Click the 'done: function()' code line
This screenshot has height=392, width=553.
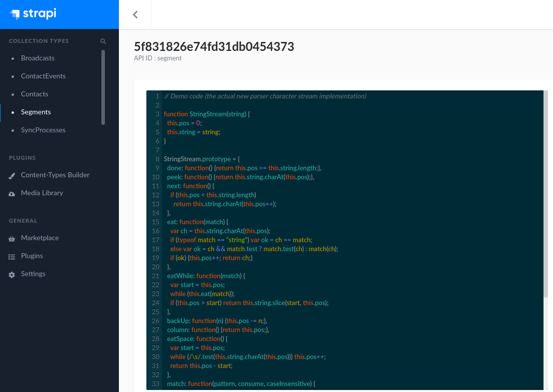[244, 168]
